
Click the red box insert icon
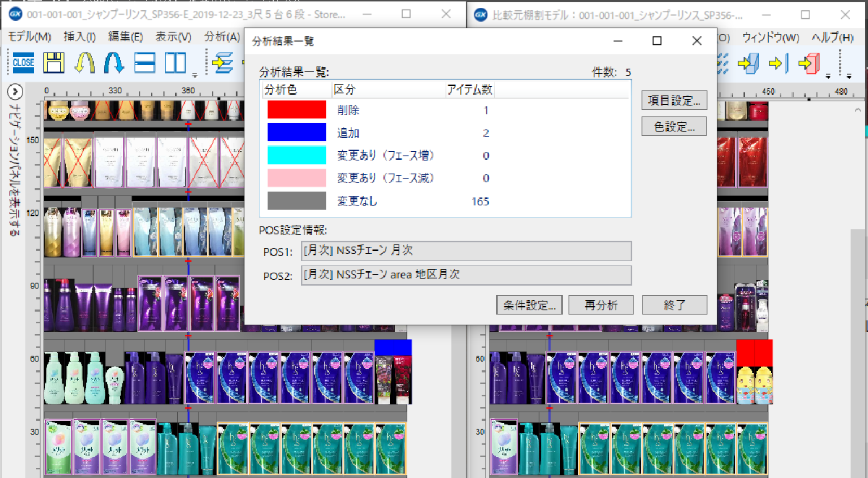coord(807,63)
